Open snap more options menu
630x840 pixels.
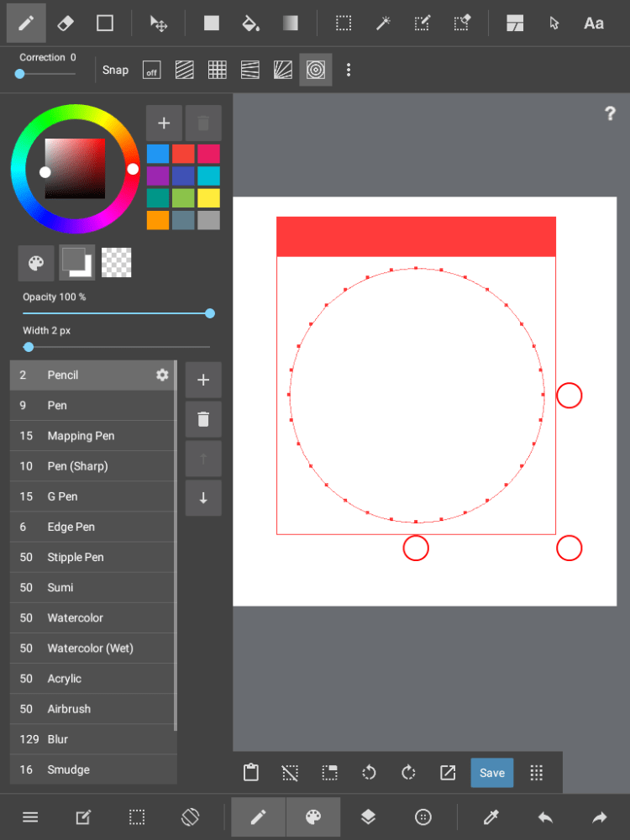(x=349, y=70)
